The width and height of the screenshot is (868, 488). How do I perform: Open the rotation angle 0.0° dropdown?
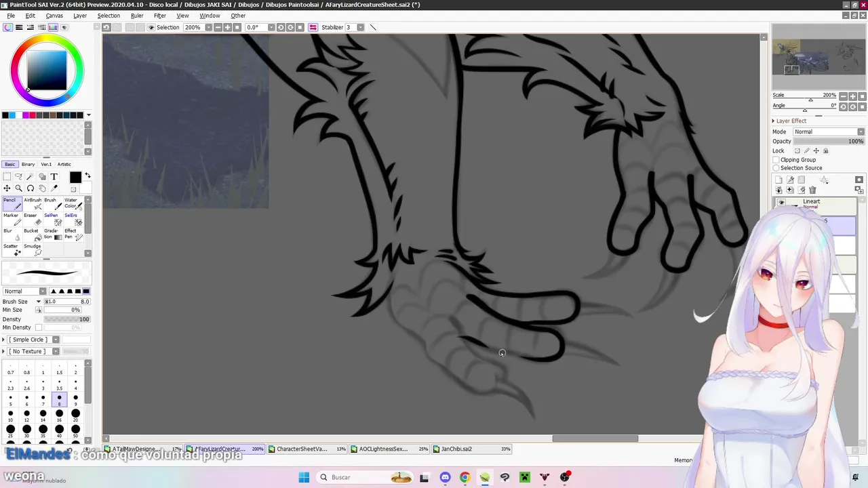point(271,27)
